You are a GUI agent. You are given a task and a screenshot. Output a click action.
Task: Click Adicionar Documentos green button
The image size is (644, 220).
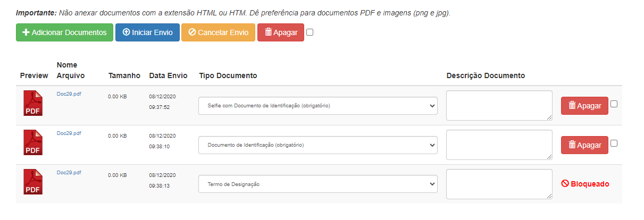[64, 32]
